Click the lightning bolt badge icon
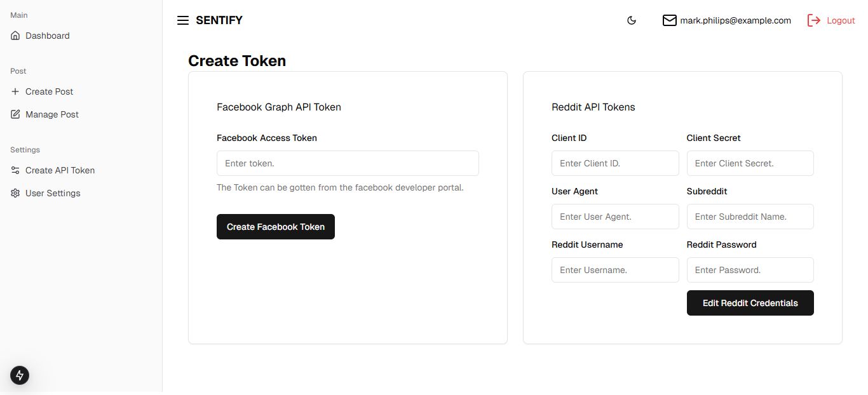Viewport: 868px width, 395px height. (x=20, y=375)
